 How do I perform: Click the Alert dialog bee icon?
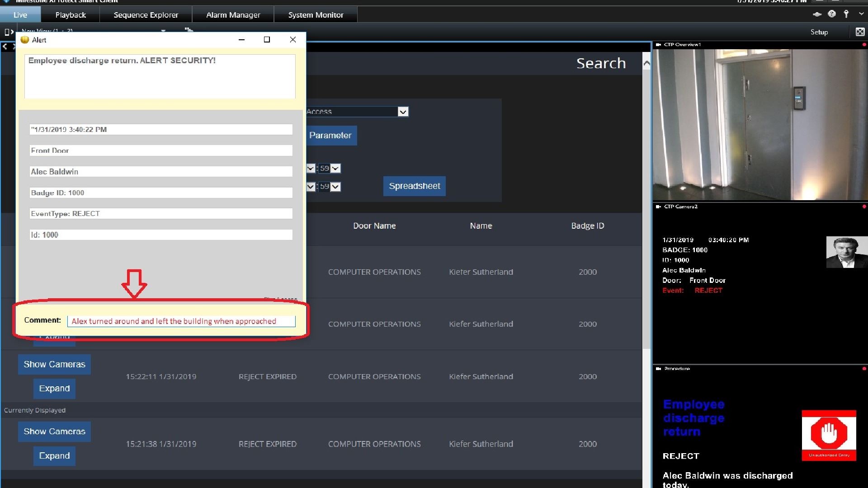(x=25, y=40)
